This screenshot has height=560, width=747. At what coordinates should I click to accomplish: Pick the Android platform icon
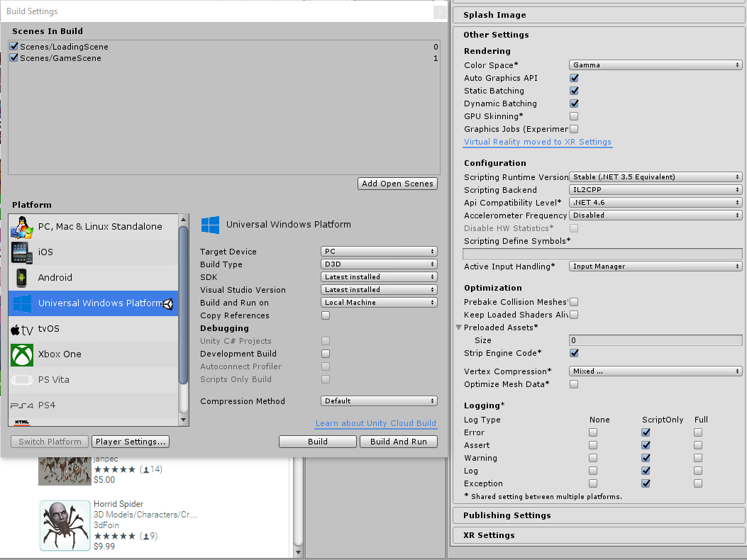(21, 278)
